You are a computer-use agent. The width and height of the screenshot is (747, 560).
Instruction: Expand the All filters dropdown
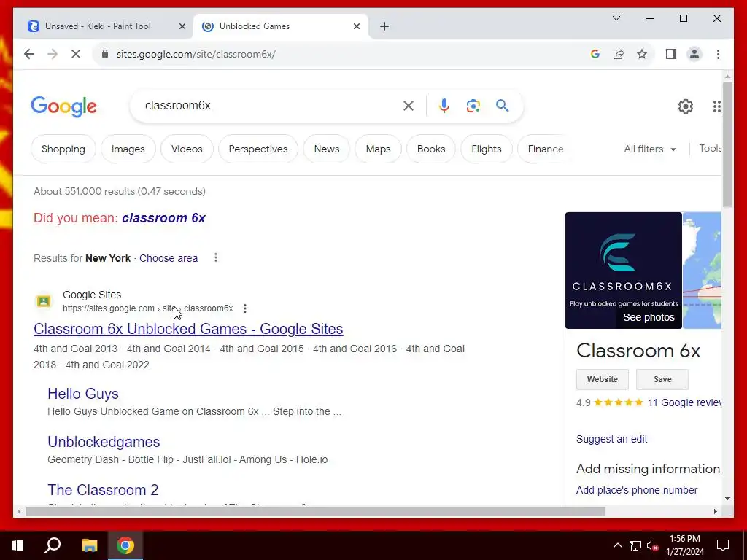click(x=650, y=149)
